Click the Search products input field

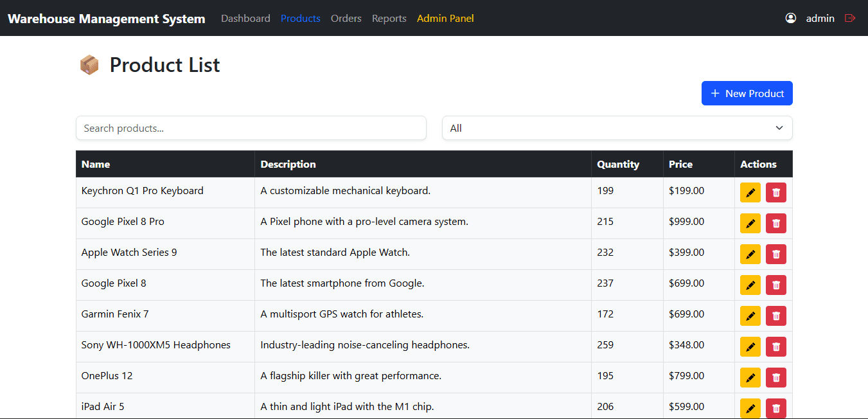[x=251, y=128]
